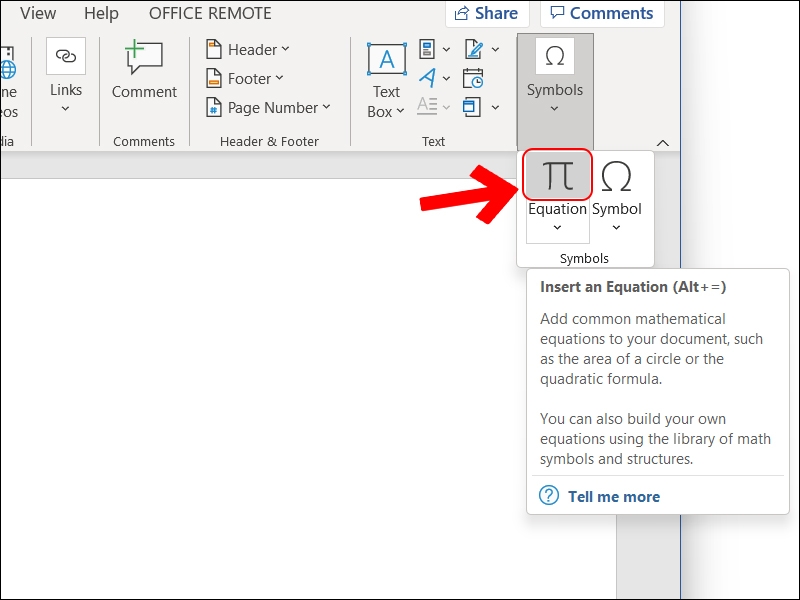The image size is (800, 600).
Task: Open the Object dropdown arrow
Action: pos(495,107)
